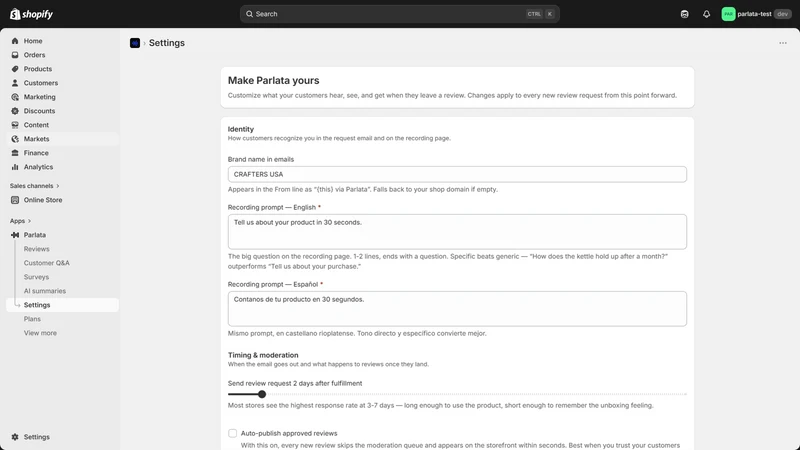Open the admin Settings gear at bottom

coord(15,437)
